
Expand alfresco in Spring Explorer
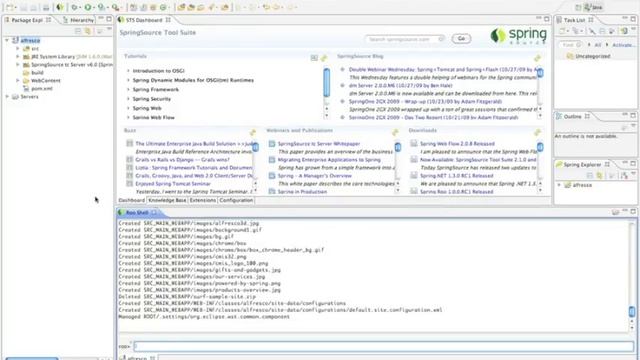559,185
